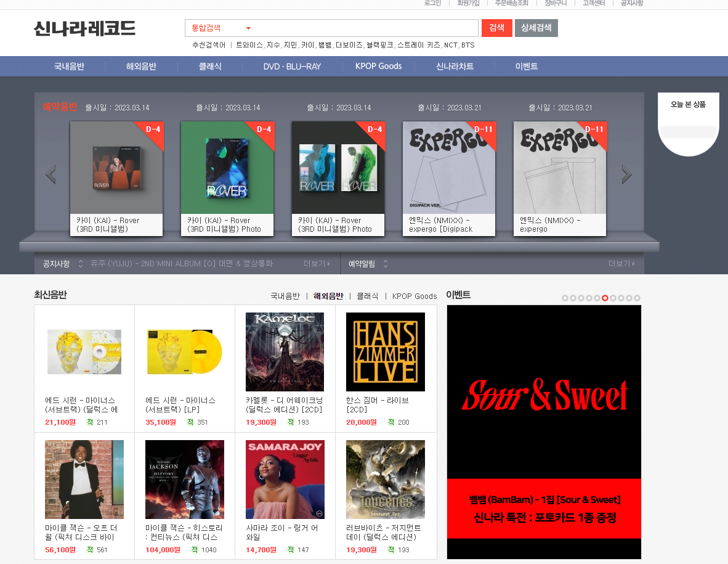Image resolution: width=728 pixels, height=564 pixels.
Task: Select the eighth event banner pagination dot
Action: pyautogui.click(x=621, y=298)
